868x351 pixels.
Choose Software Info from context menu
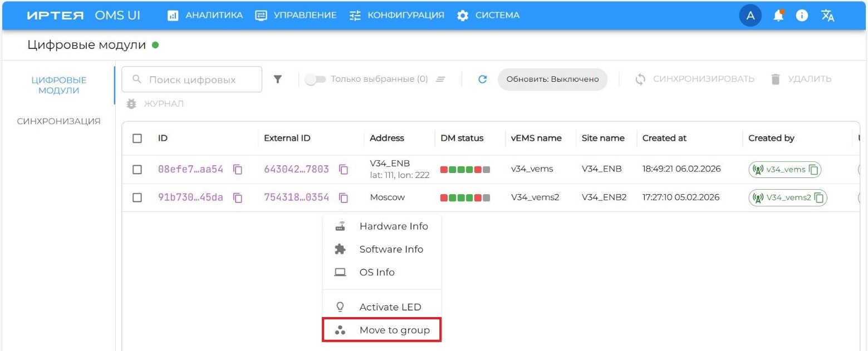click(382, 249)
